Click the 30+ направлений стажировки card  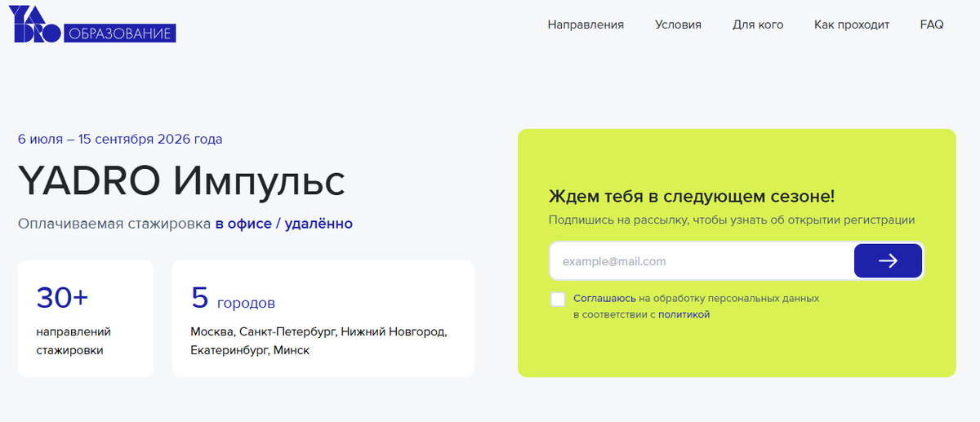pyautogui.click(x=86, y=318)
